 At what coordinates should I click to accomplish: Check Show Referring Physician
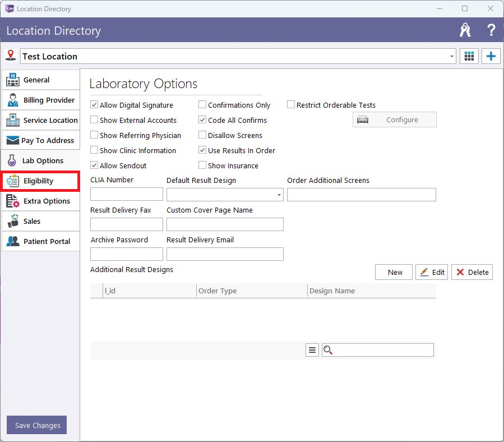pos(94,135)
